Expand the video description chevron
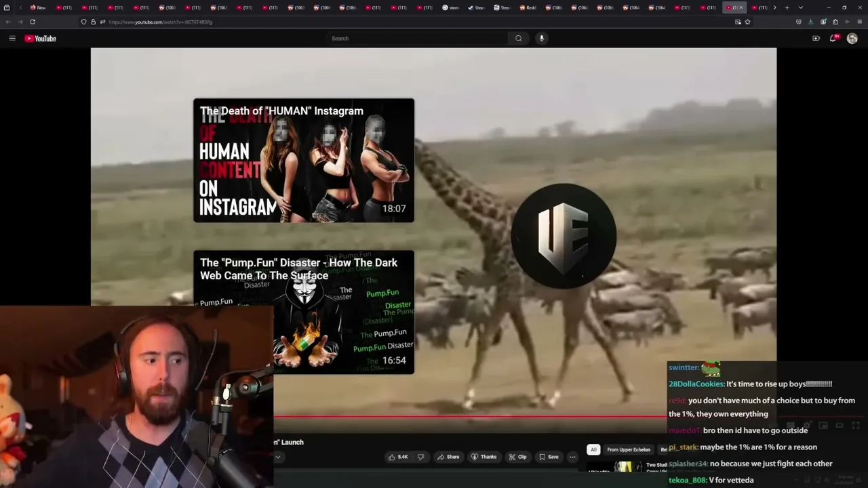 pos(277,457)
